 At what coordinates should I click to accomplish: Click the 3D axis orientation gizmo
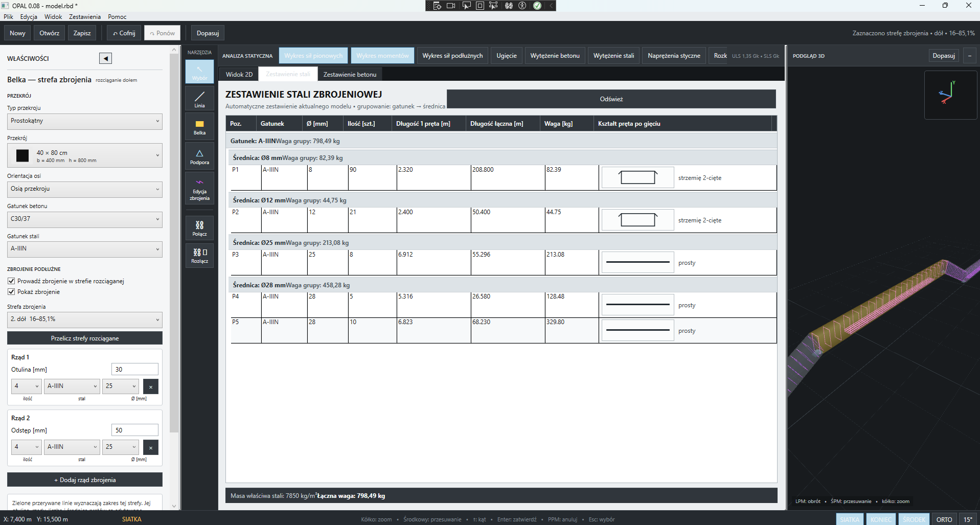[950, 95]
